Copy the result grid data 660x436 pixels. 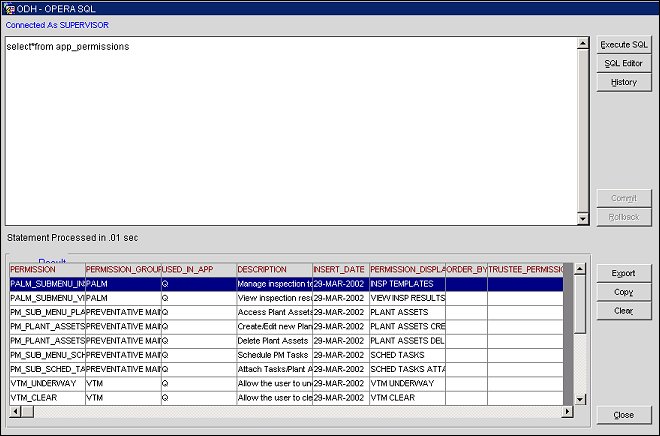[x=623, y=292]
